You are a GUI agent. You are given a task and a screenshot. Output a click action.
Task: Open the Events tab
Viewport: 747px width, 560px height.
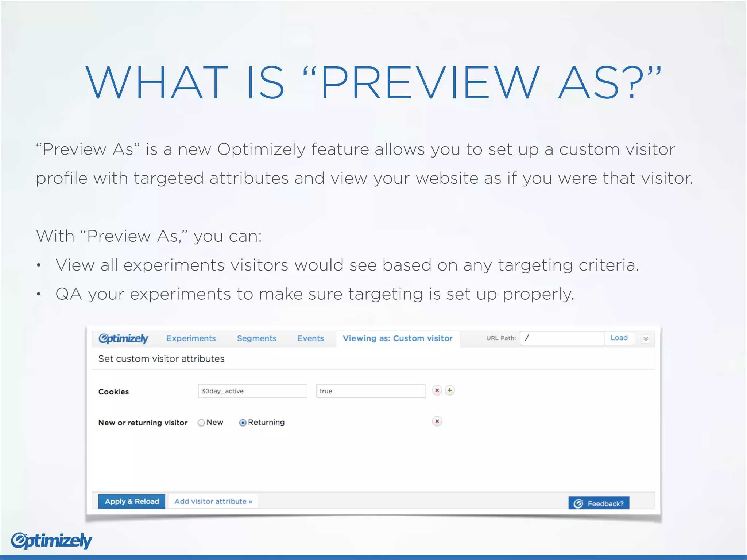[310, 338]
